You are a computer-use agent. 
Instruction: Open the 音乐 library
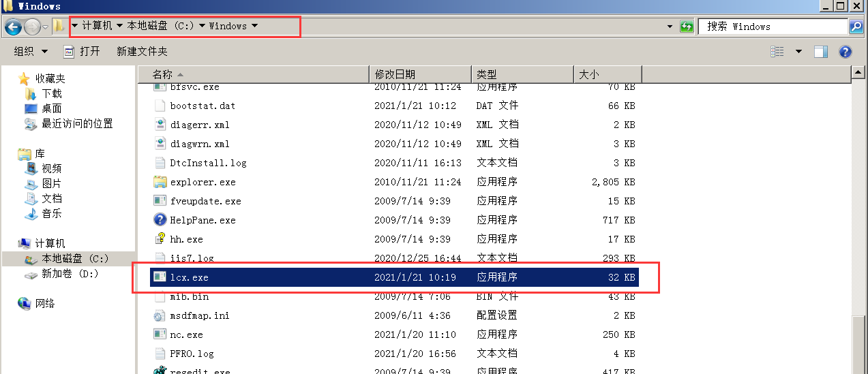[x=52, y=213]
